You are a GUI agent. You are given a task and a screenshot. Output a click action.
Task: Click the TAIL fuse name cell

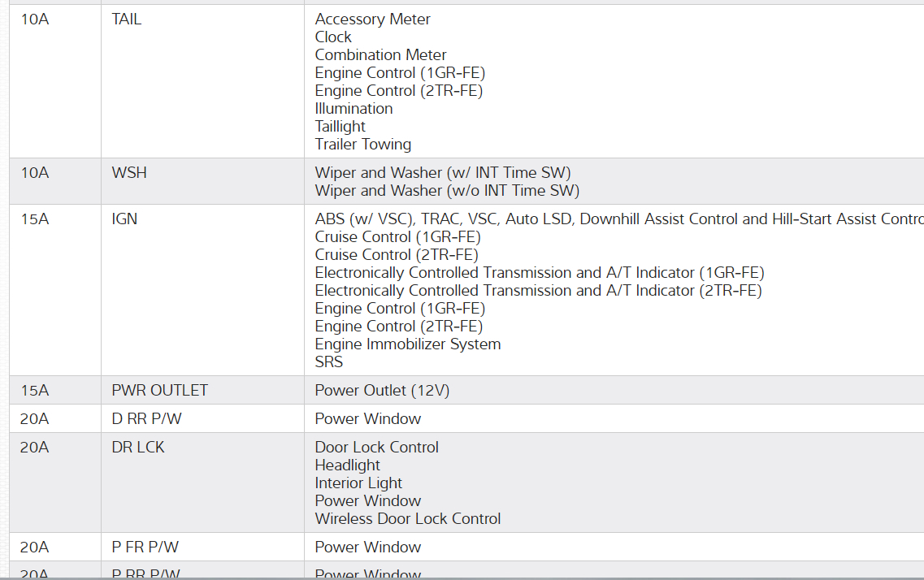click(127, 19)
